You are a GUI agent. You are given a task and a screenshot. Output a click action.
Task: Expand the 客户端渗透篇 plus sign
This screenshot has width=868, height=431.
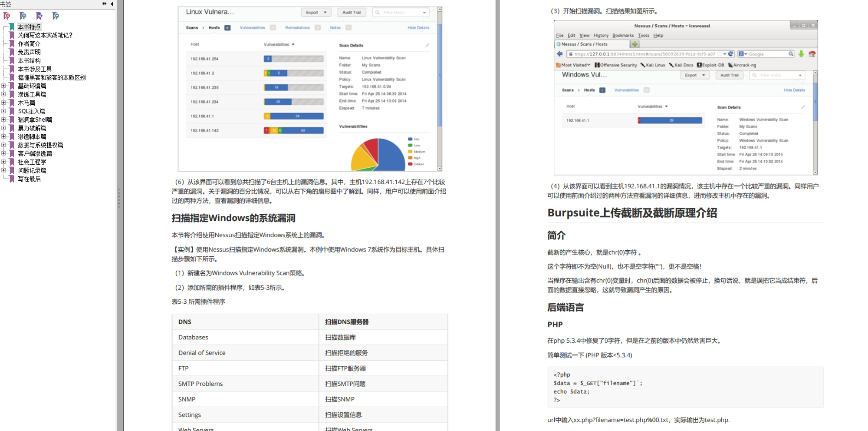point(3,154)
